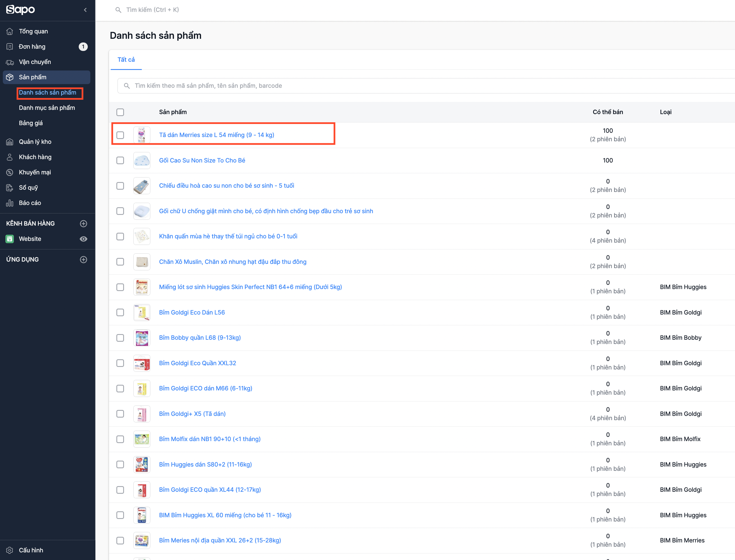Click the Vận chuyển truck icon
The height and width of the screenshot is (560, 735).
pos(10,62)
